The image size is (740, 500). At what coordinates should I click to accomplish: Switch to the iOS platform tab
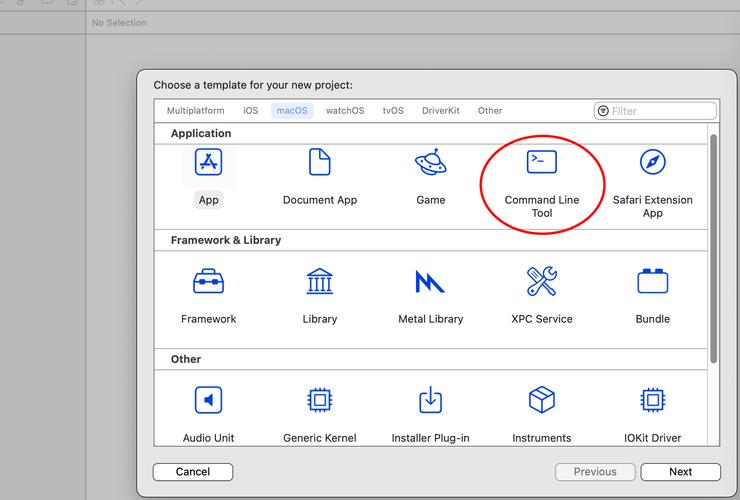[x=250, y=111]
